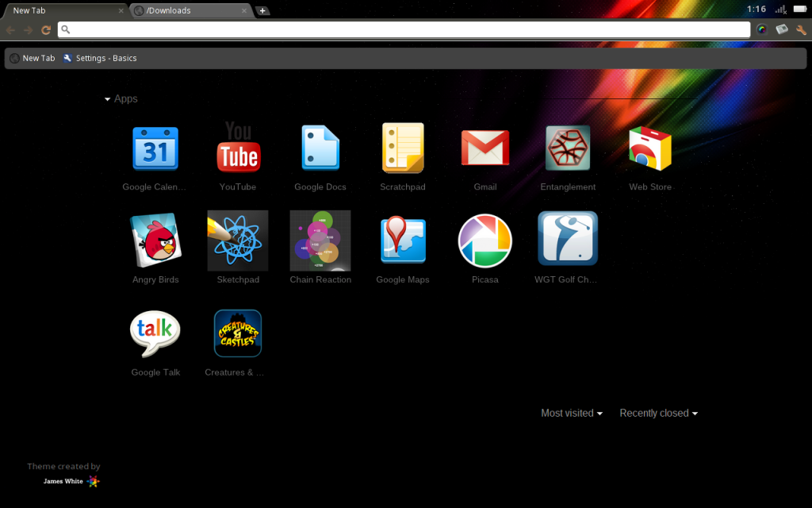Click the extension icon beside the wrench
Viewport: 812px width, 508px height.
point(781,29)
